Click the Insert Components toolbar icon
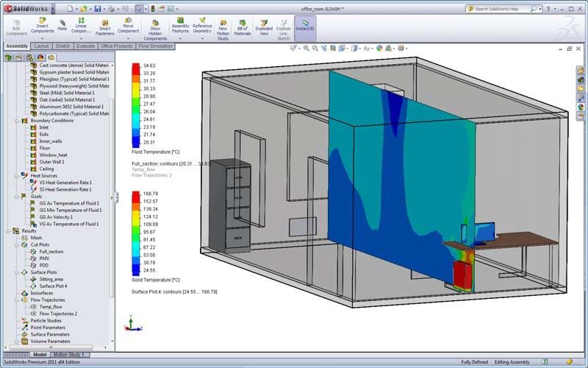Image resolution: width=588 pixels, height=368 pixels. tap(41, 22)
